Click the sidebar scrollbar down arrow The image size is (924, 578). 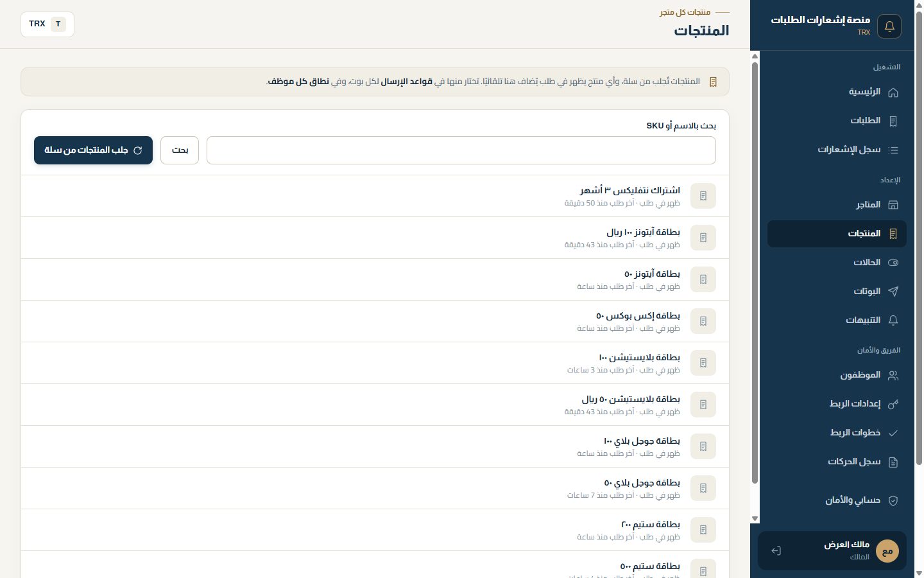tap(755, 519)
